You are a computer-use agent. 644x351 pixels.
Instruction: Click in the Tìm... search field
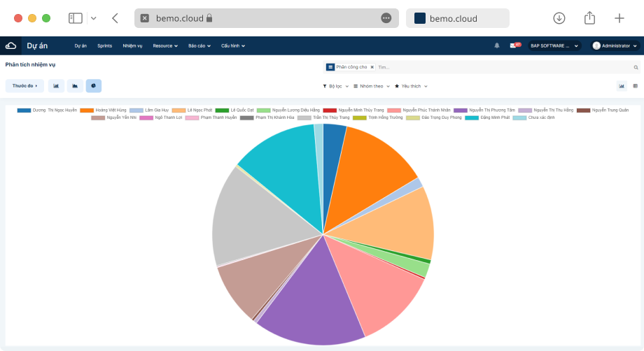[505, 67]
